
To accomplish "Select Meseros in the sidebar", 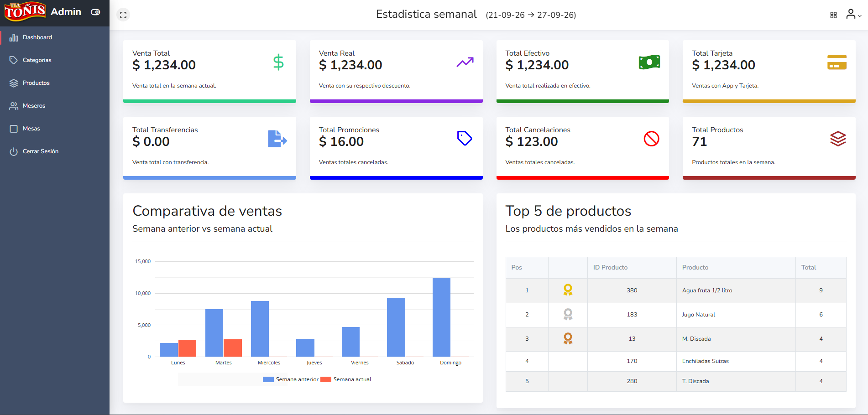I will click(55, 106).
